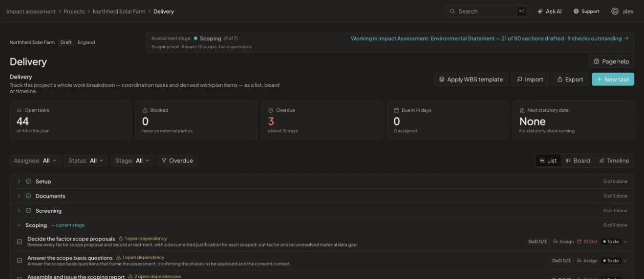Switch to Board view
The height and width of the screenshot is (279, 644).
[578, 160]
